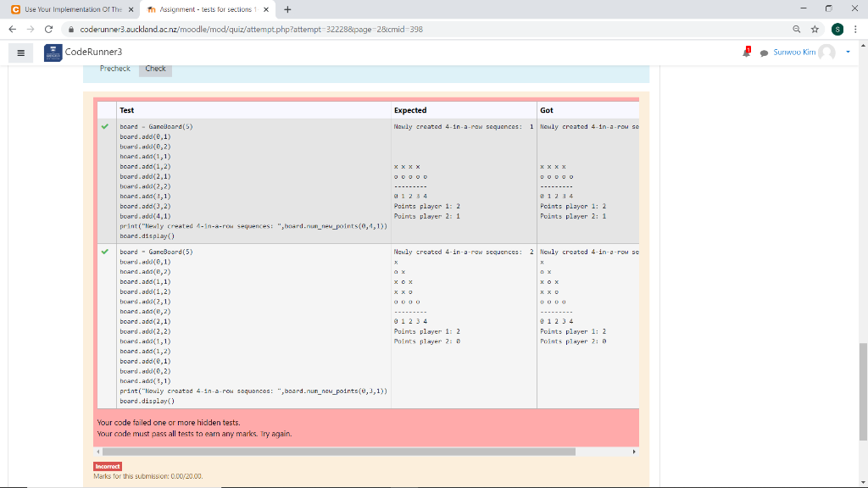Click the address bar URL field
868x488 pixels.
pos(251,30)
